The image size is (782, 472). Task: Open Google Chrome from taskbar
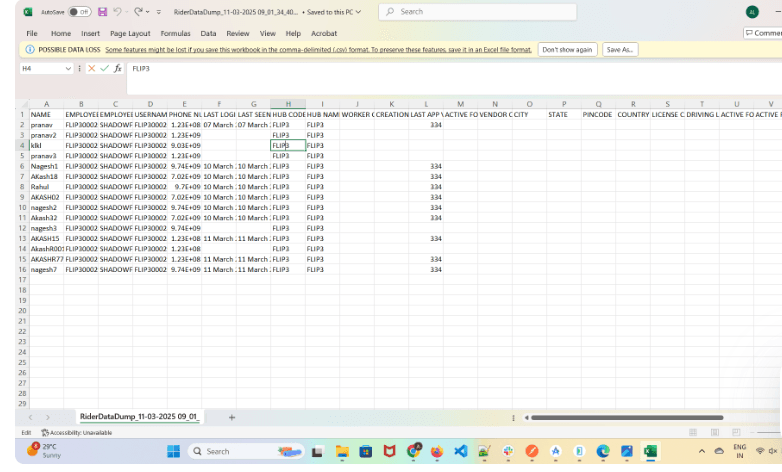(413, 451)
